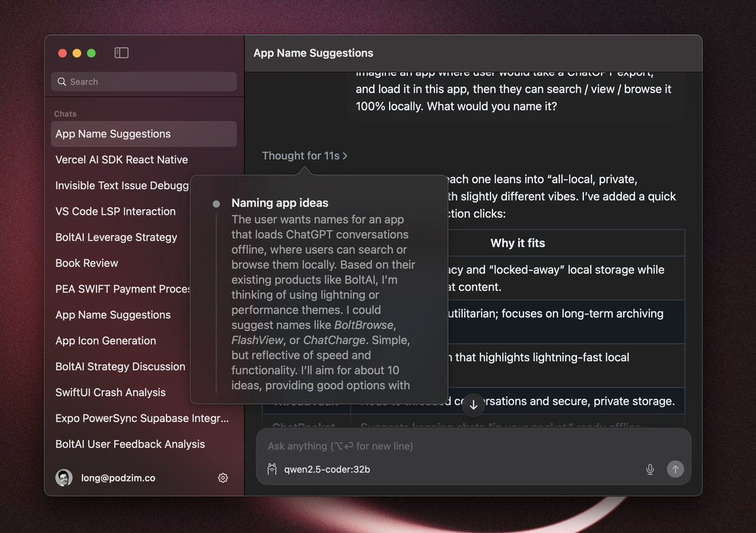Send message with up-arrow button
The image size is (756, 533).
(x=675, y=469)
